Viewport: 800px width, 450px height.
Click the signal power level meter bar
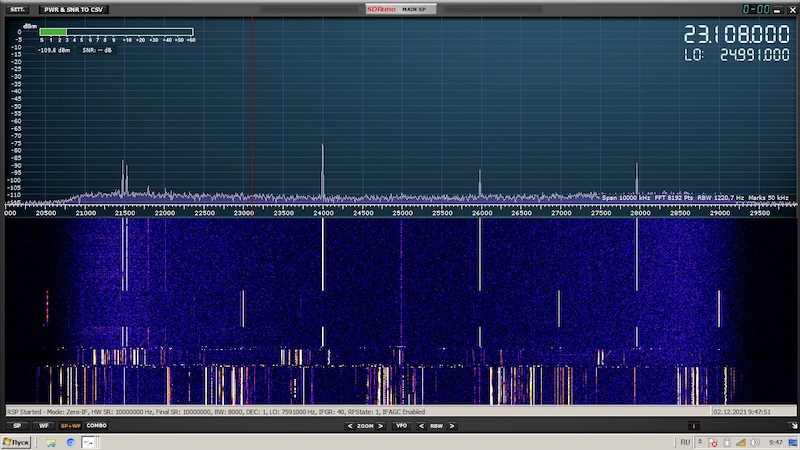pyautogui.click(x=117, y=31)
